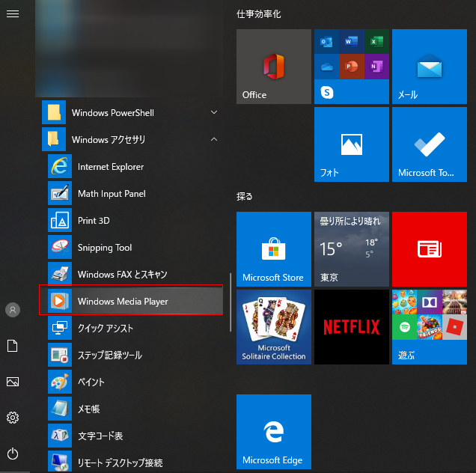
Task: Open Math Input Panel icon
Action: [60, 193]
